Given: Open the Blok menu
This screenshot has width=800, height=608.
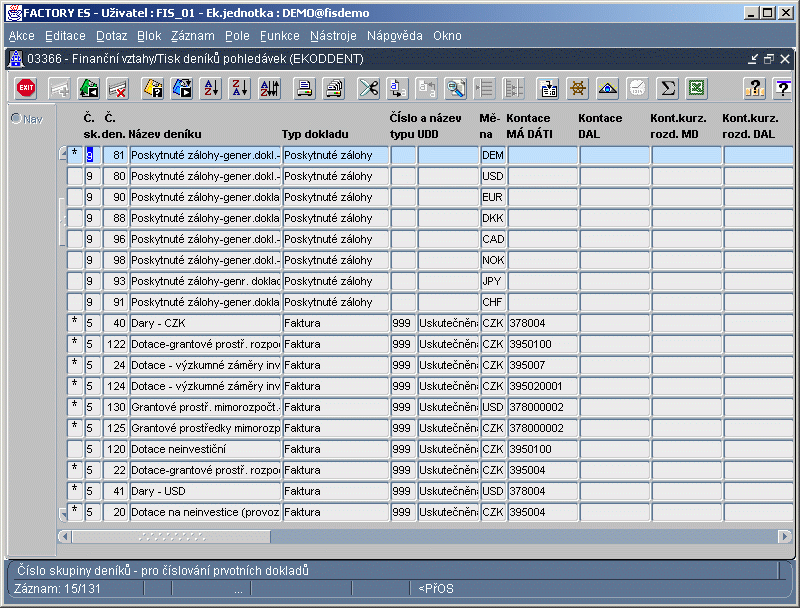Looking at the screenshot, I should click(149, 36).
